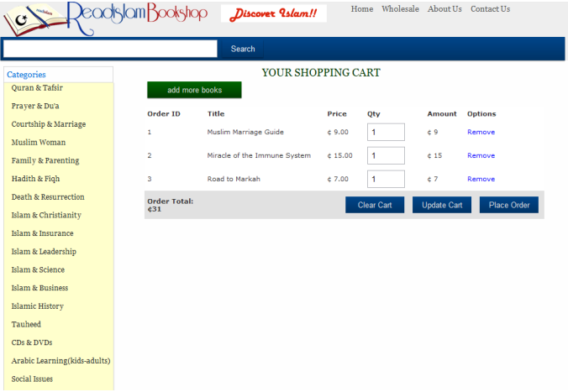Browse Hadith & Fiqh category
The width and height of the screenshot is (568, 392).
(x=35, y=179)
